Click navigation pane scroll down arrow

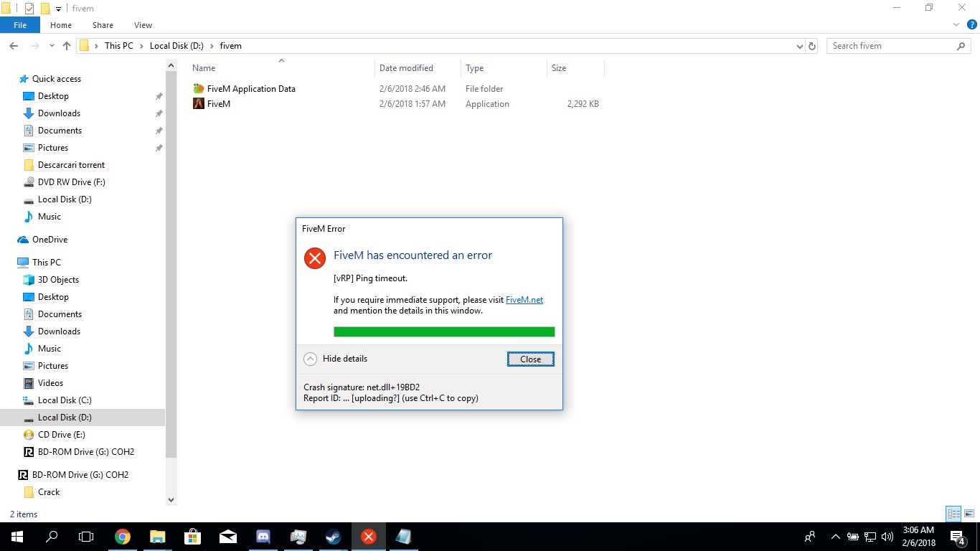point(171,499)
